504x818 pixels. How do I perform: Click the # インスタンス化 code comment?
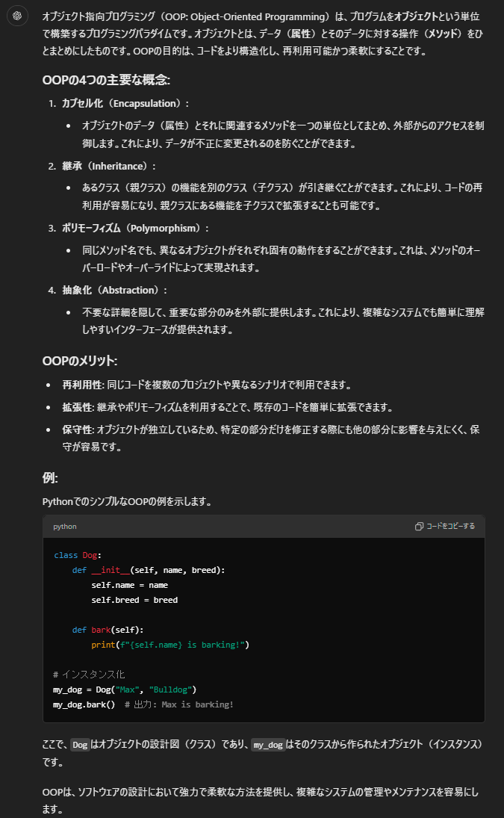pyautogui.click(x=89, y=675)
